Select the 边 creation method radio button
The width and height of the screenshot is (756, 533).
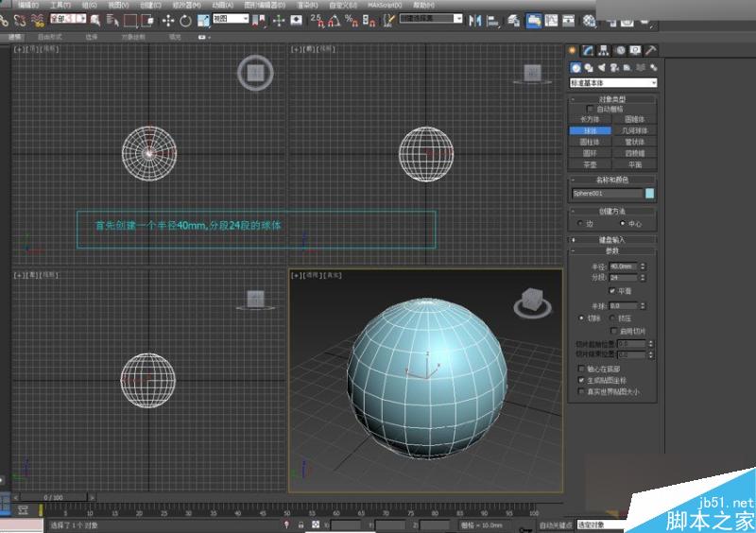579,223
